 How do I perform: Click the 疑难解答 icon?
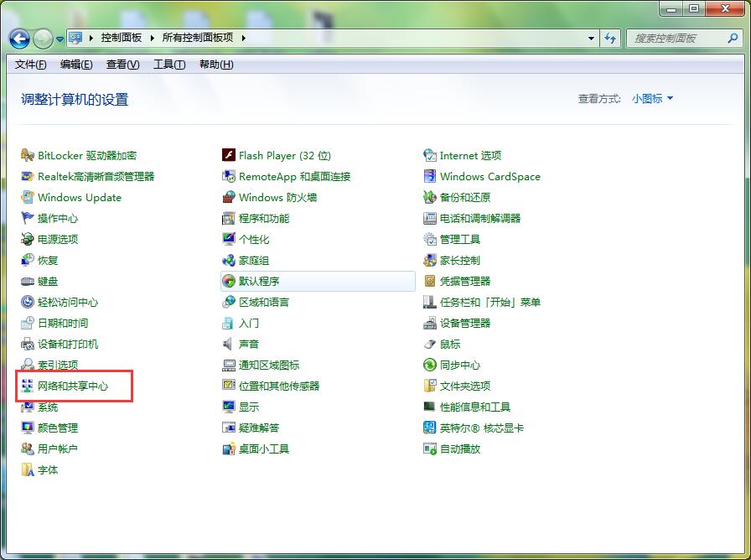(229, 428)
